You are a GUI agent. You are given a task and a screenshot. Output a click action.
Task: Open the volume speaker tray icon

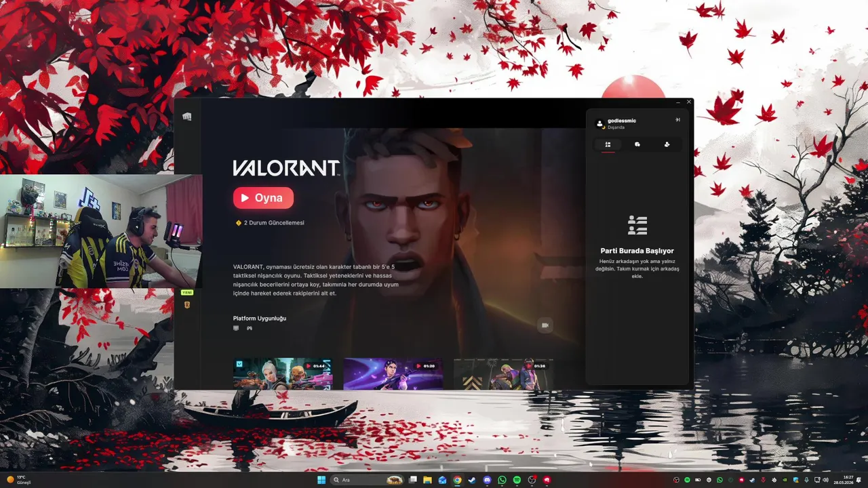point(825,480)
